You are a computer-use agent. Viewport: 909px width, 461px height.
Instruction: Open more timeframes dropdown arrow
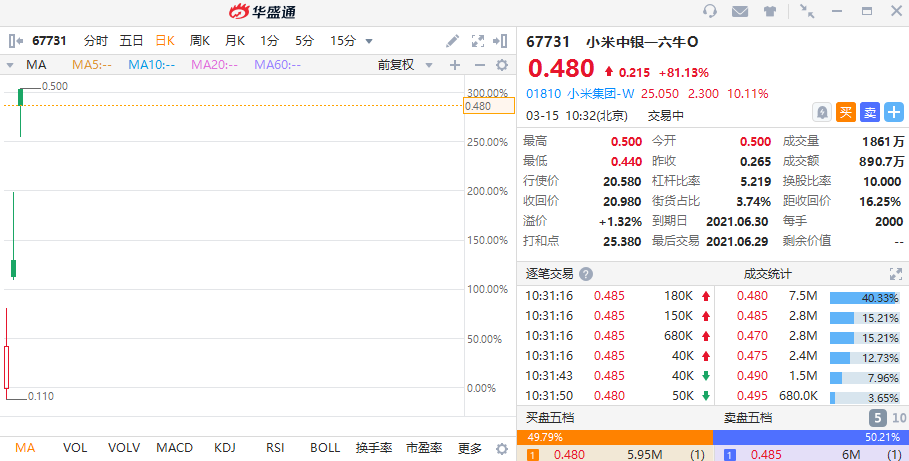coord(369,41)
